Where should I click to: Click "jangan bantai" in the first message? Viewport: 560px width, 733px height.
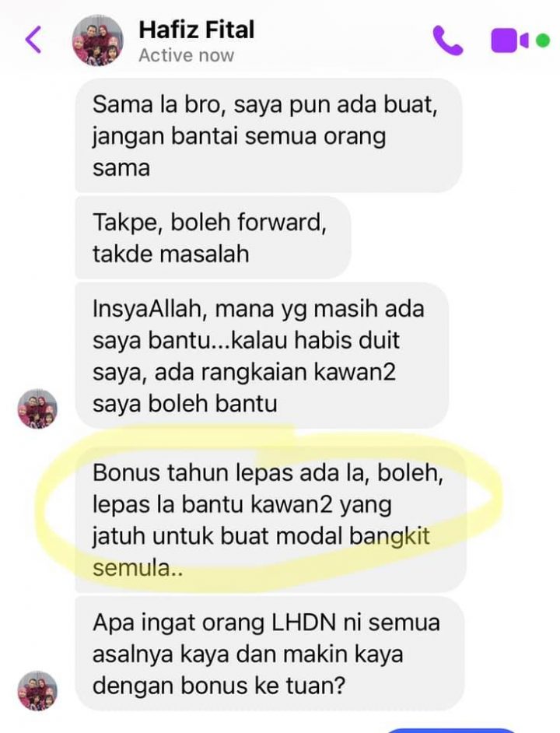tap(166, 136)
